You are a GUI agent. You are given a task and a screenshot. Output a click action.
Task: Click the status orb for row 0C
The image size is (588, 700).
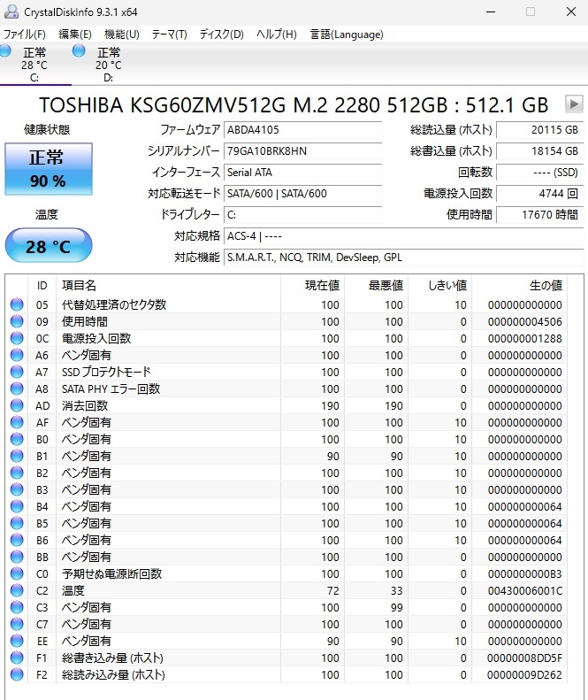coord(17,338)
